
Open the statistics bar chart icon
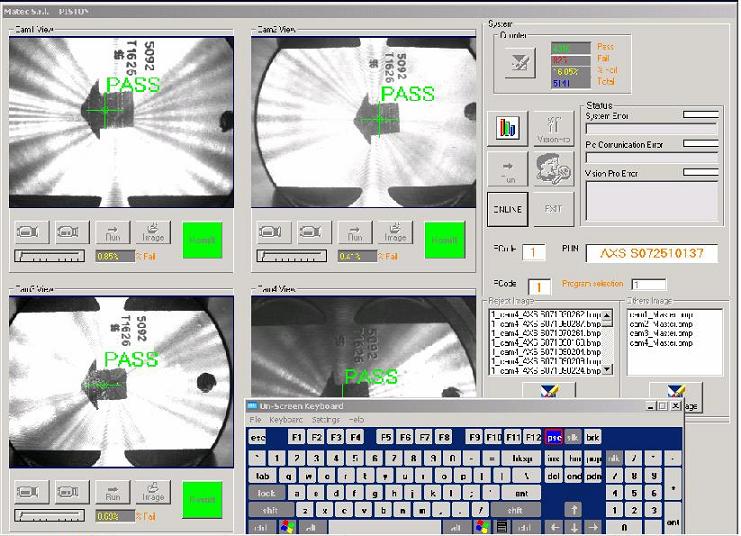[507, 128]
